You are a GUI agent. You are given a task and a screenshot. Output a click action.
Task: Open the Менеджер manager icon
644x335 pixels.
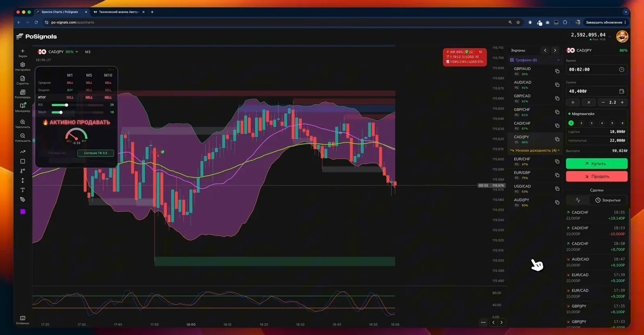[x=23, y=105]
